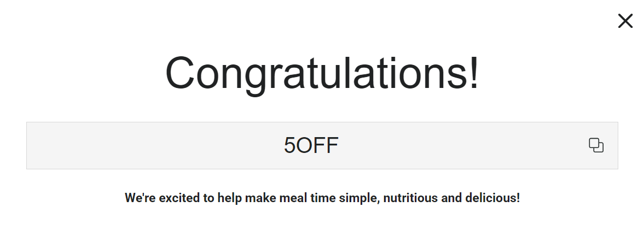Use the copy-to-clipboard icon in the code box
Screen dimensions: 644x248
[x=596, y=145]
